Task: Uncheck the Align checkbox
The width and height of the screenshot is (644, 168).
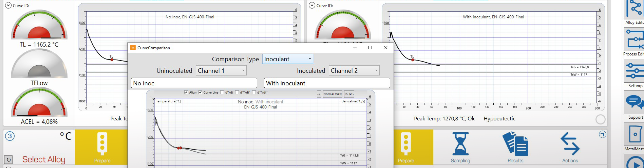Action: (x=186, y=93)
